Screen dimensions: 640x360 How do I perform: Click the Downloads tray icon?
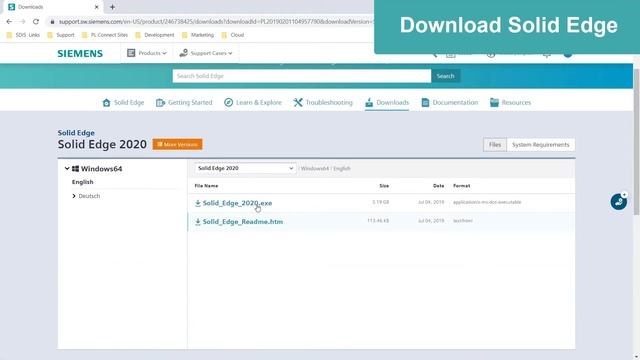point(369,102)
